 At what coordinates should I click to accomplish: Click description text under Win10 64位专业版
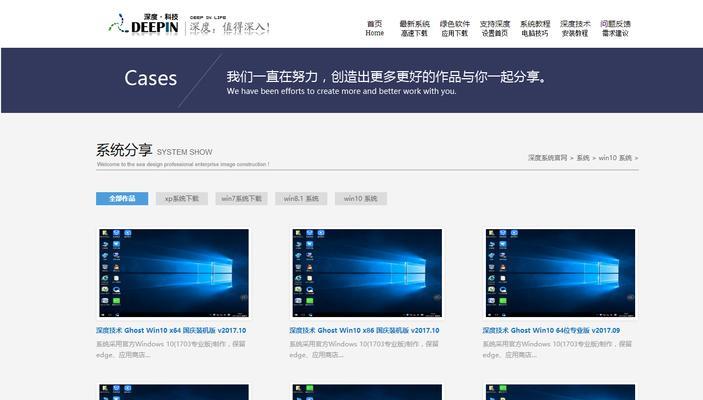coord(557,349)
